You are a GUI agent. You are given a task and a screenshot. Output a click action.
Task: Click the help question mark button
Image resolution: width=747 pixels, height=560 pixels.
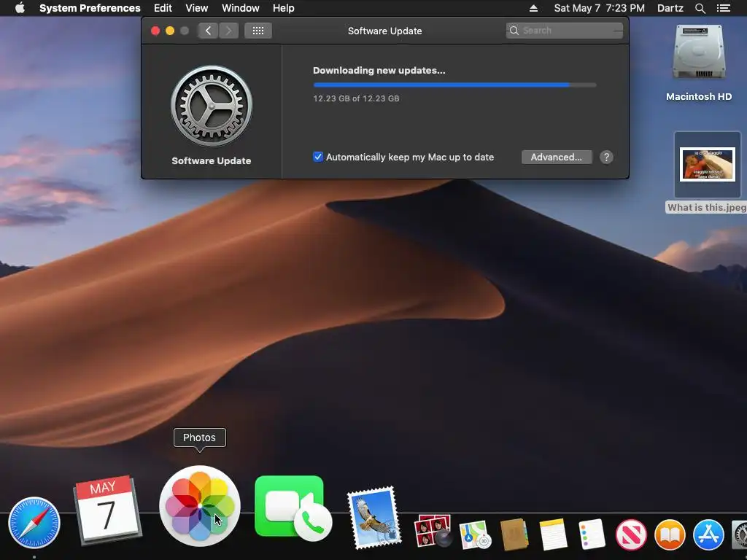[606, 157]
